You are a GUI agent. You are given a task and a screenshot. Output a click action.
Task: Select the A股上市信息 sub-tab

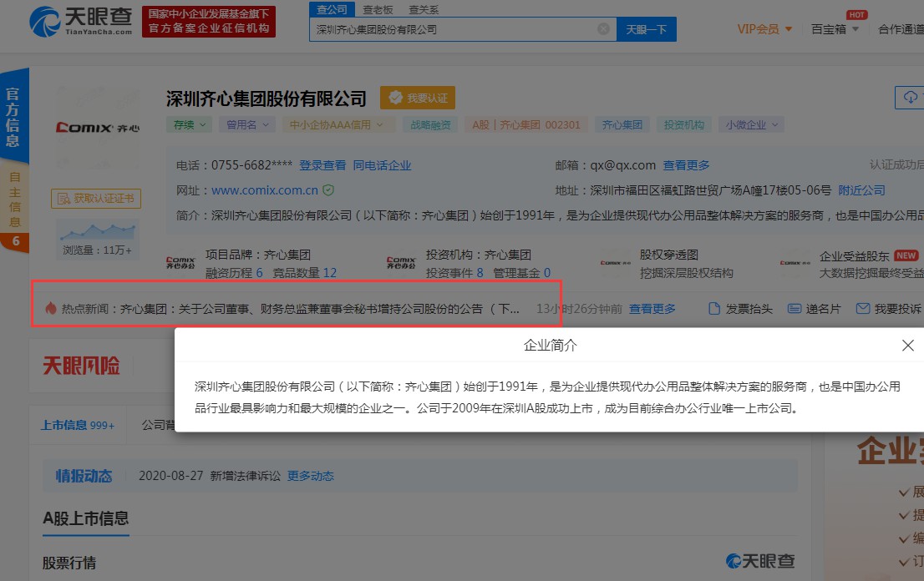85,518
